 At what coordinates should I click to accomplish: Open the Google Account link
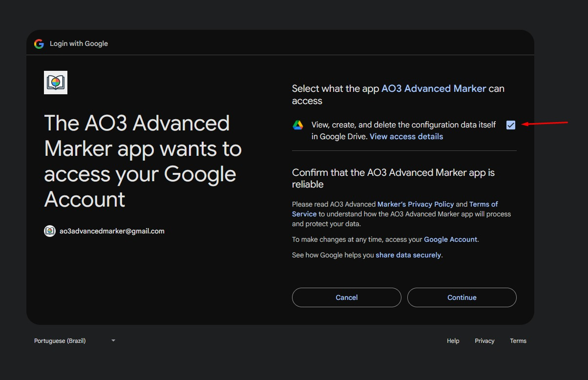click(450, 239)
